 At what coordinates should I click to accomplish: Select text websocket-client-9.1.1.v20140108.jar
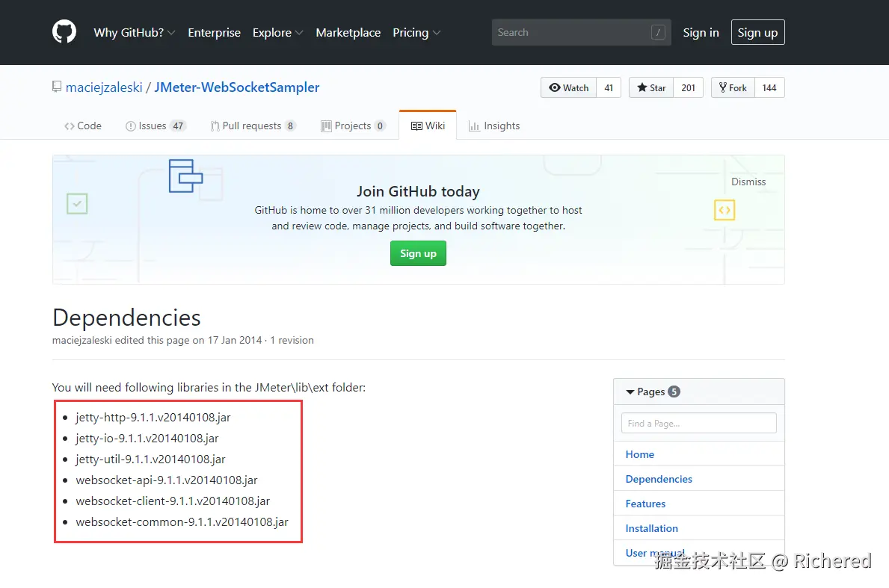tap(173, 501)
